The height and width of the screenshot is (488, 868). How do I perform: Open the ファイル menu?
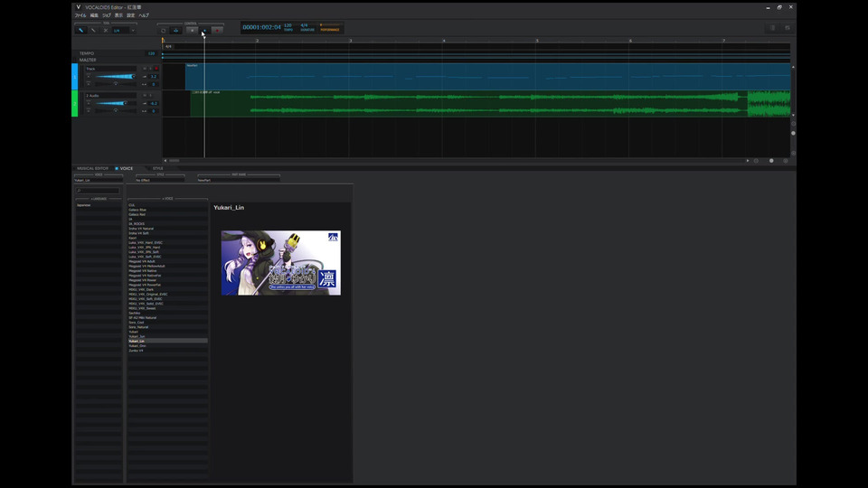click(80, 15)
